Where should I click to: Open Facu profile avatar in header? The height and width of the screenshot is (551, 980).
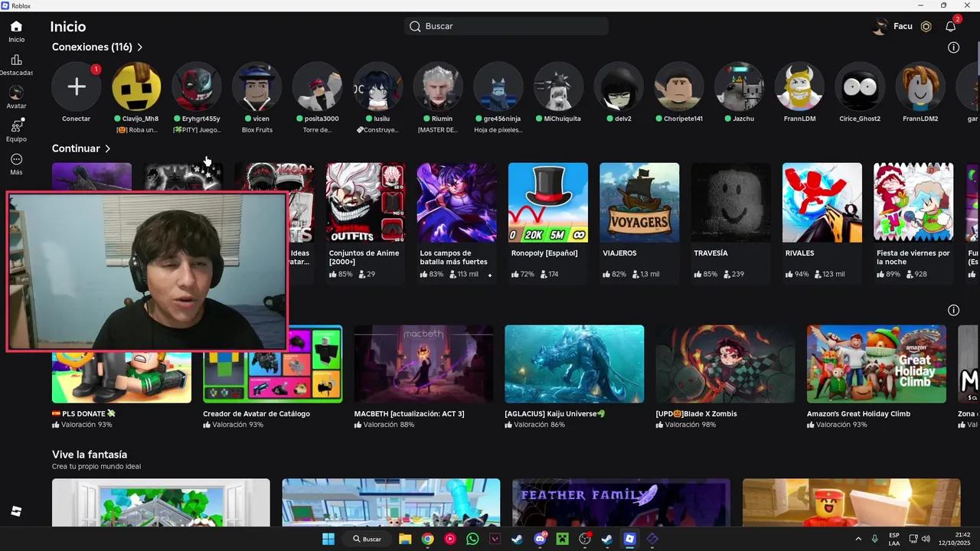(880, 26)
